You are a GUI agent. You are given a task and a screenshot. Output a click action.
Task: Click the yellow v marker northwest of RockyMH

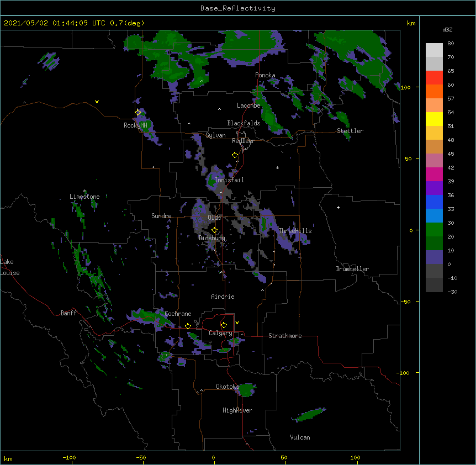[x=97, y=102]
